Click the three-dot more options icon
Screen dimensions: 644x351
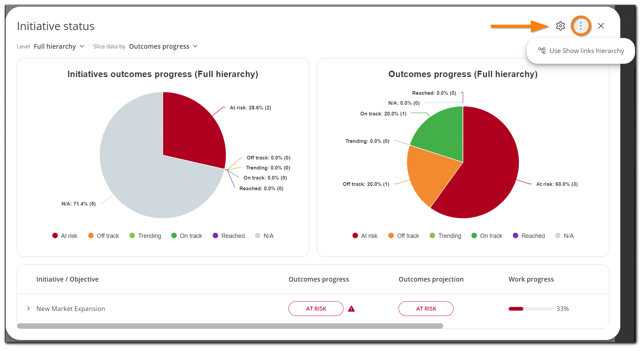pyautogui.click(x=581, y=26)
